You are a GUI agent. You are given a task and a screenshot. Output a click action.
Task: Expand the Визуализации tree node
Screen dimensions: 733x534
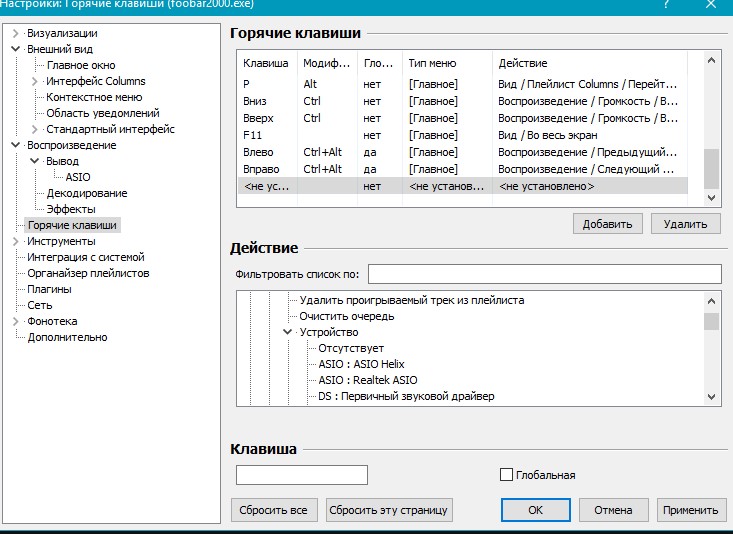coord(16,33)
